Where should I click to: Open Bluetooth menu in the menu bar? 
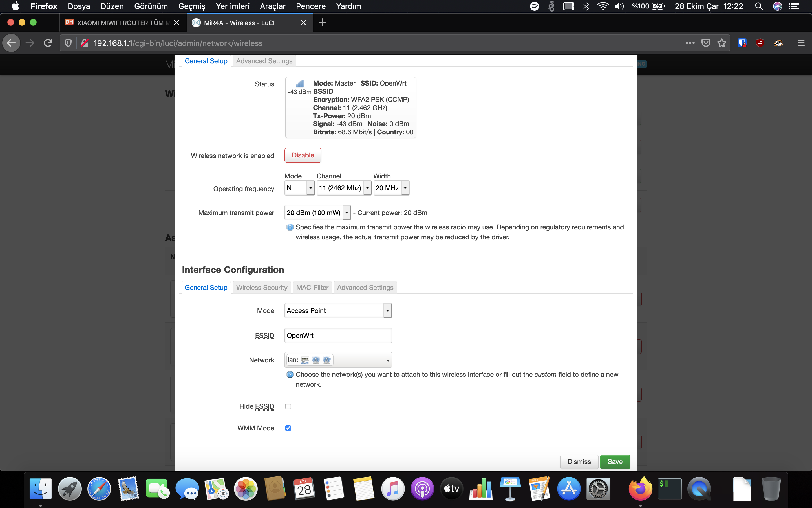pos(586,6)
